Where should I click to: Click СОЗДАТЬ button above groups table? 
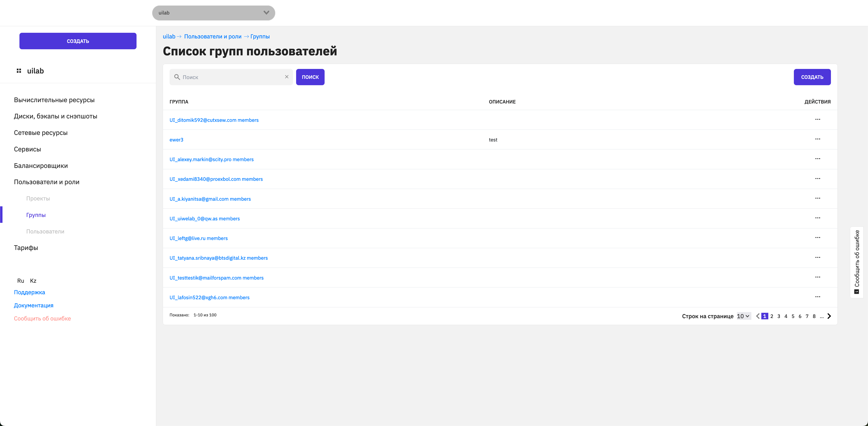point(812,77)
